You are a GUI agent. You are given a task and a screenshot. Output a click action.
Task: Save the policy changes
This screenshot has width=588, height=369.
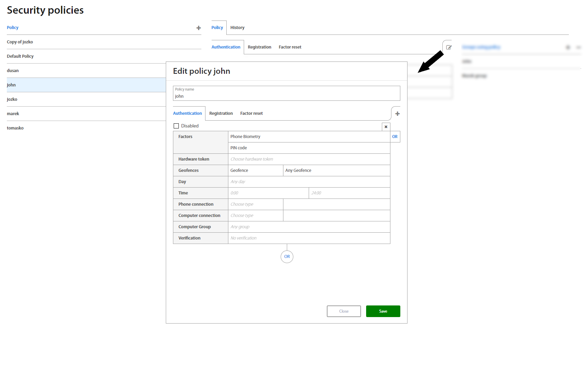(x=383, y=311)
